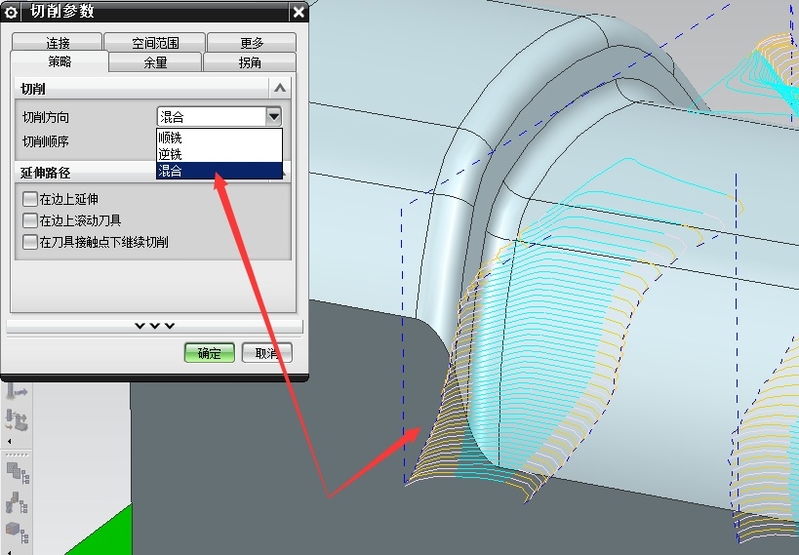
Task: Expand more options with the triple chevron bar
Action: (155, 326)
